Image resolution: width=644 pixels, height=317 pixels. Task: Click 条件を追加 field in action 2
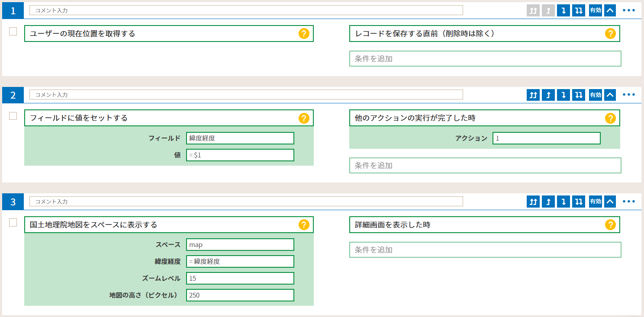coord(485,166)
